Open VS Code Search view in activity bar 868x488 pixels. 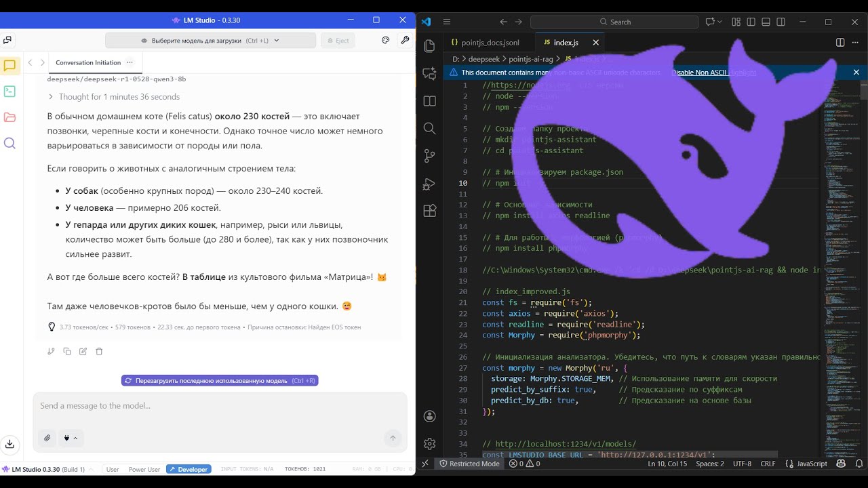coord(429,128)
